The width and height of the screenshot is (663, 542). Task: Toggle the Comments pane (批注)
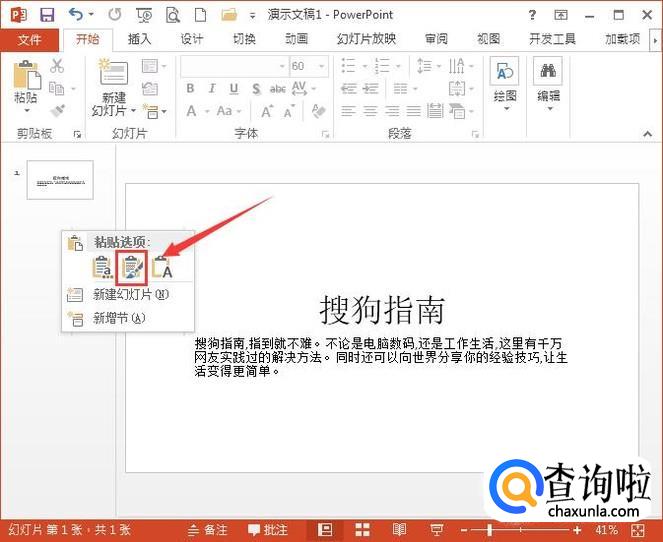pyautogui.click(x=268, y=529)
